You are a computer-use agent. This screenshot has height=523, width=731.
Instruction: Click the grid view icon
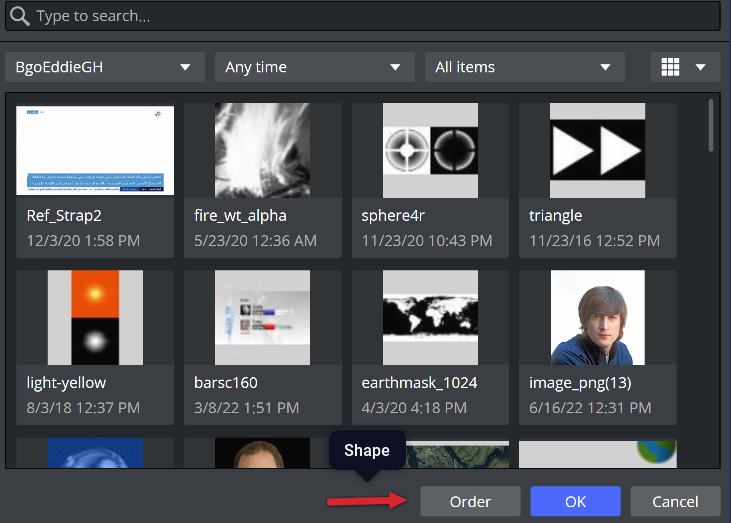(x=671, y=67)
